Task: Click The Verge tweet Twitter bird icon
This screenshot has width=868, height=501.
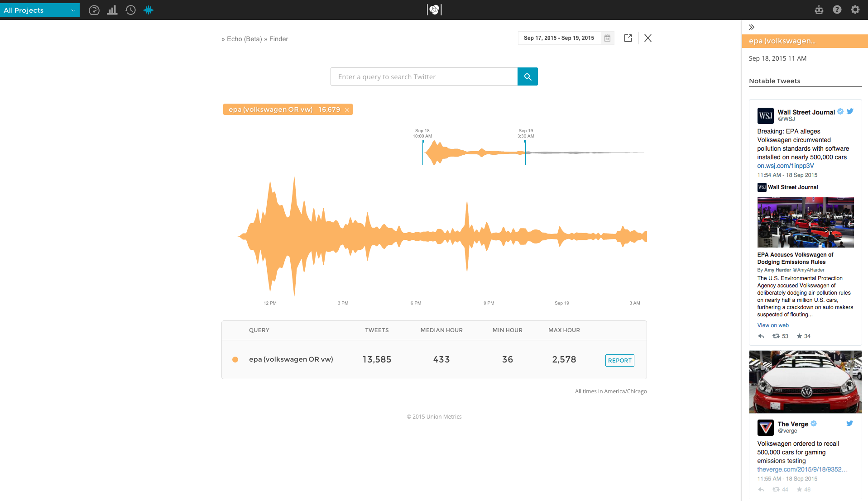Action: (850, 423)
